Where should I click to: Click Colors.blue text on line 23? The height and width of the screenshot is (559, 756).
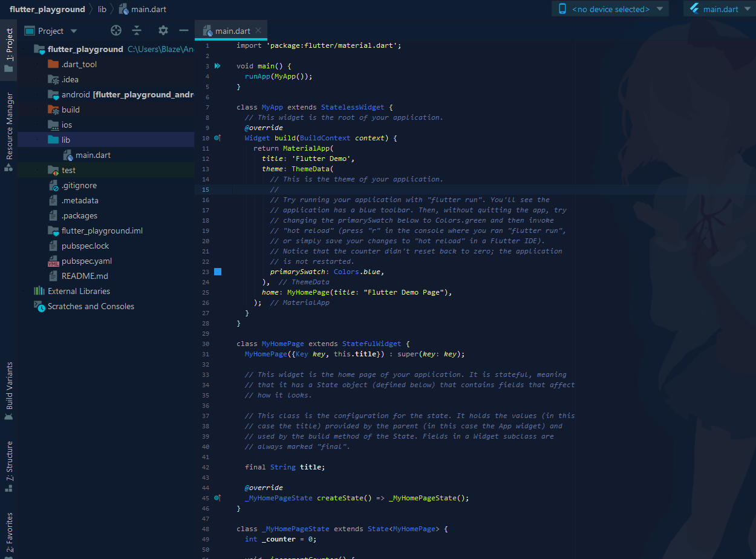click(x=357, y=272)
